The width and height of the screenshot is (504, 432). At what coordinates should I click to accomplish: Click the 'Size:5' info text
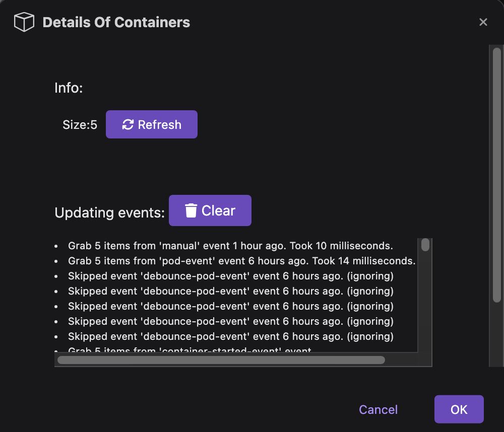[x=79, y=124]
